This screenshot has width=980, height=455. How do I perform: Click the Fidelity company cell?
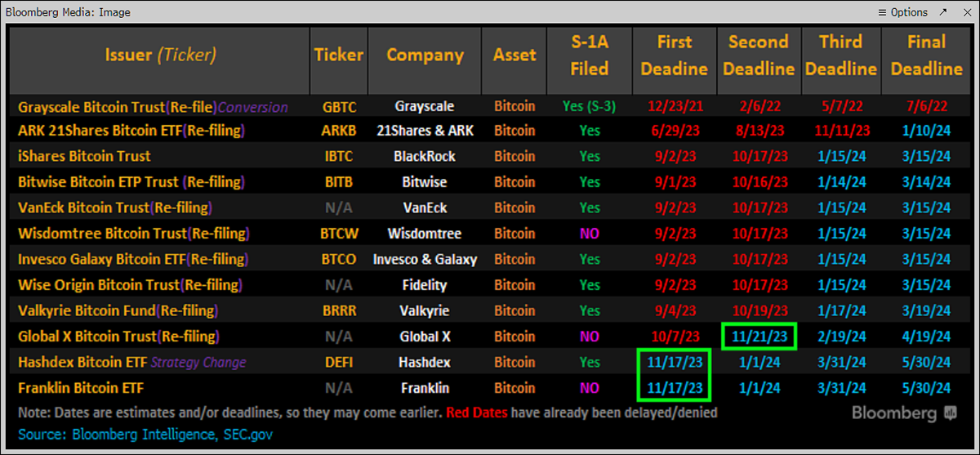click(x=425, y=285)
